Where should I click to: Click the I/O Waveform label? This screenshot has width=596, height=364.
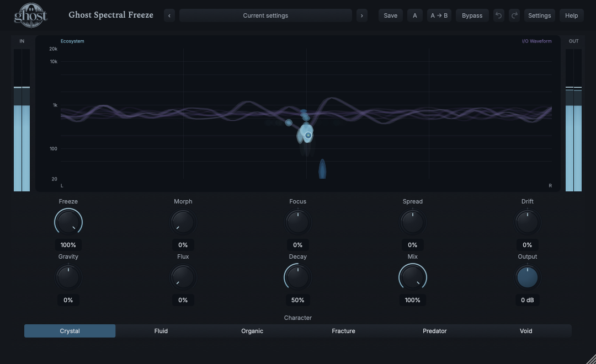pyautogui.click(x=537, y=41)
